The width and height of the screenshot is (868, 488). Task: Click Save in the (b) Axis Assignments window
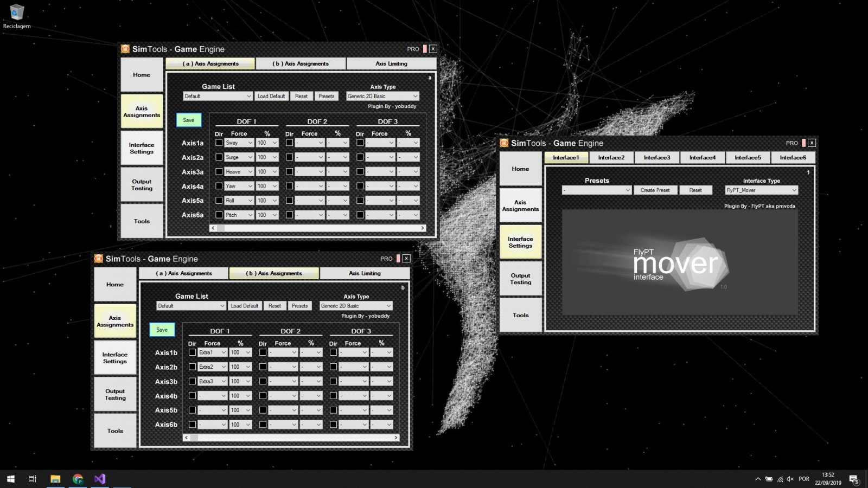[x=162, y=330]
